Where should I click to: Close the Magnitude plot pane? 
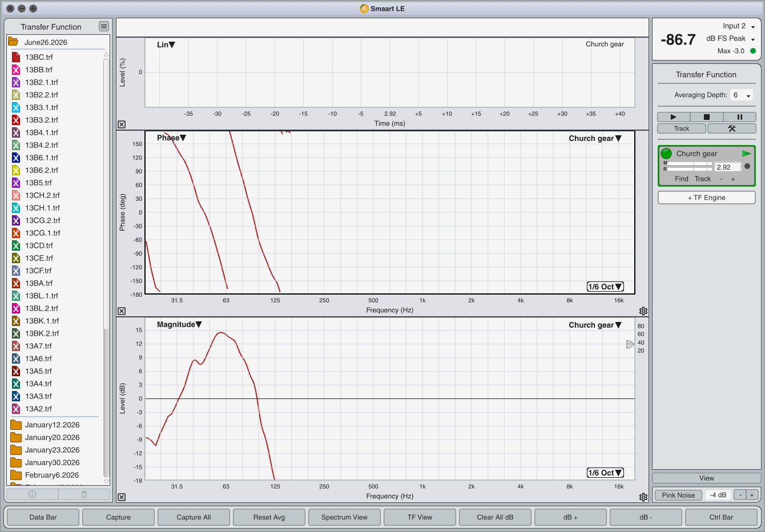[x=122, y=497]
